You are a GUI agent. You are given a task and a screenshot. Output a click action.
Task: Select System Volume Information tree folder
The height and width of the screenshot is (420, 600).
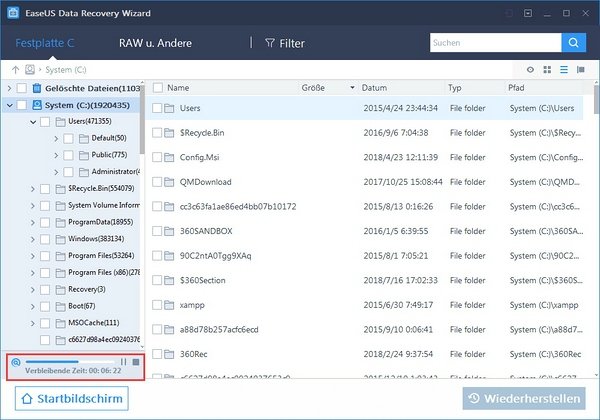coord(104,205)
